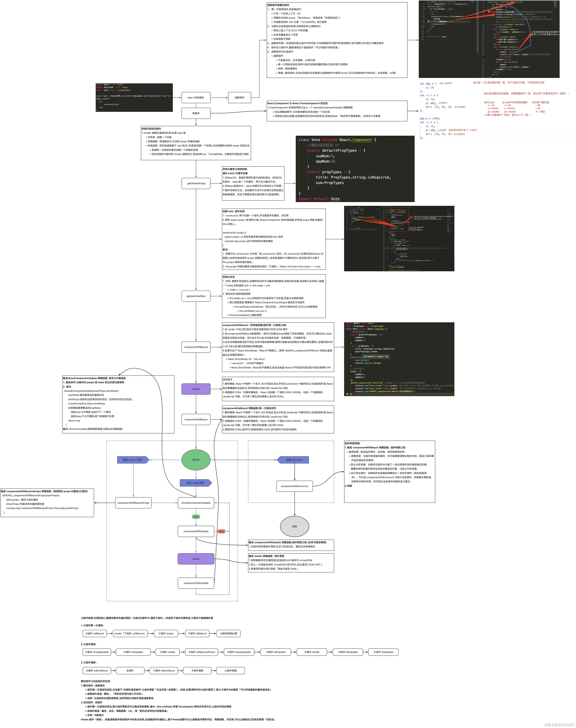Open the UNSAFE_componentWillMount code screenshot
The width and height of the screenshot is (576, 728).
(399, 359)
